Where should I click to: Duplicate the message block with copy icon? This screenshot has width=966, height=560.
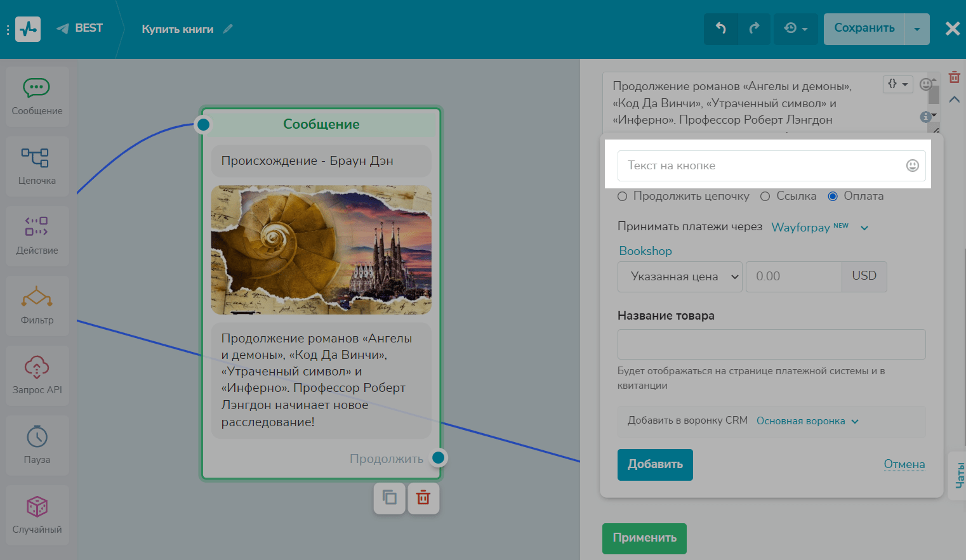pyautogui.click(x=390, y=498)
